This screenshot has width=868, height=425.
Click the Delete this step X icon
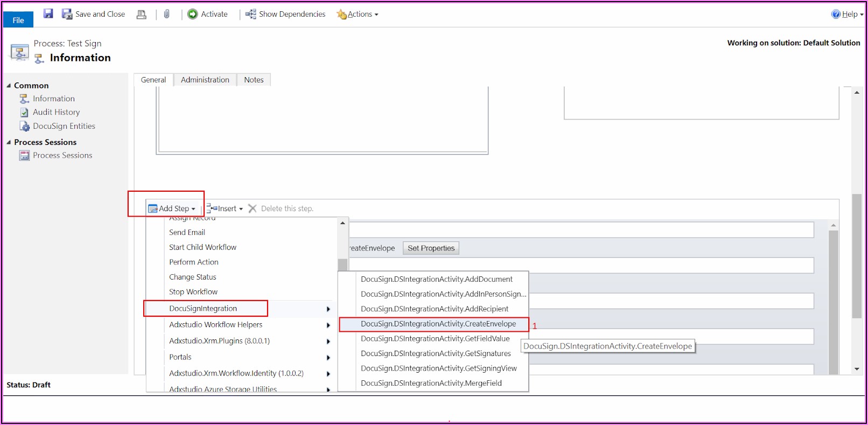(253, 208)
